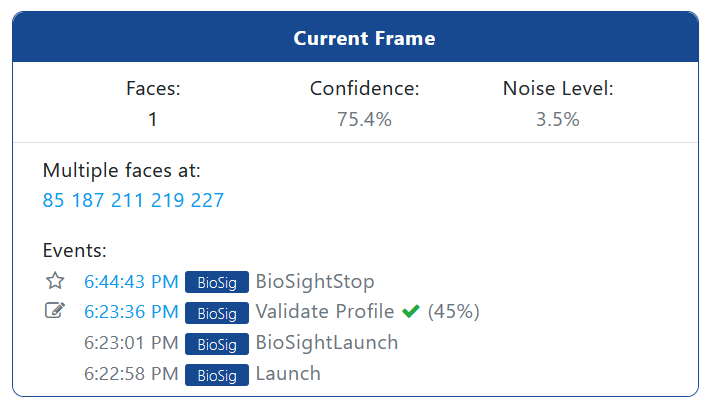Viewport: 711px width, 414px height.
Task: Select the Validate Profile event text
Action: tap(325, 312)
